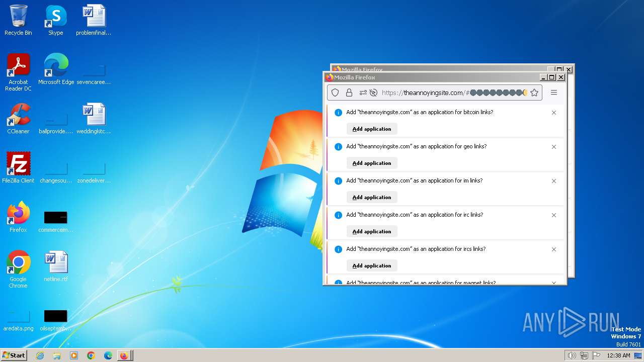Open the Firefox hamburger menu
The width and height of the screenshot is (644, 362).
pyautogui.click(x=554, y=93)
